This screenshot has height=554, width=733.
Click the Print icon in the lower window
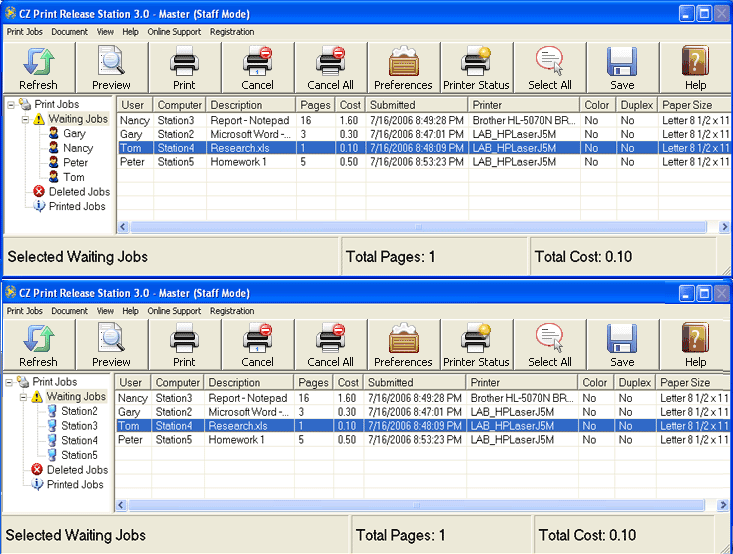coord(184,345)
